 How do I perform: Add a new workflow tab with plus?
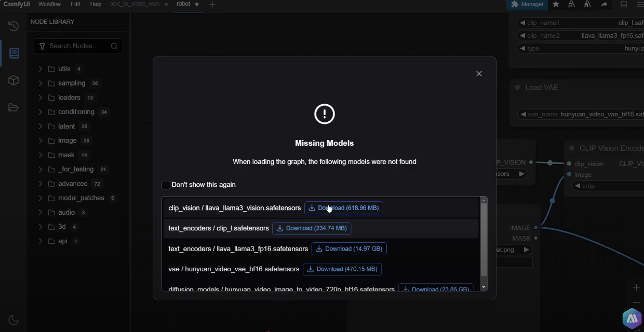point(212,4)
